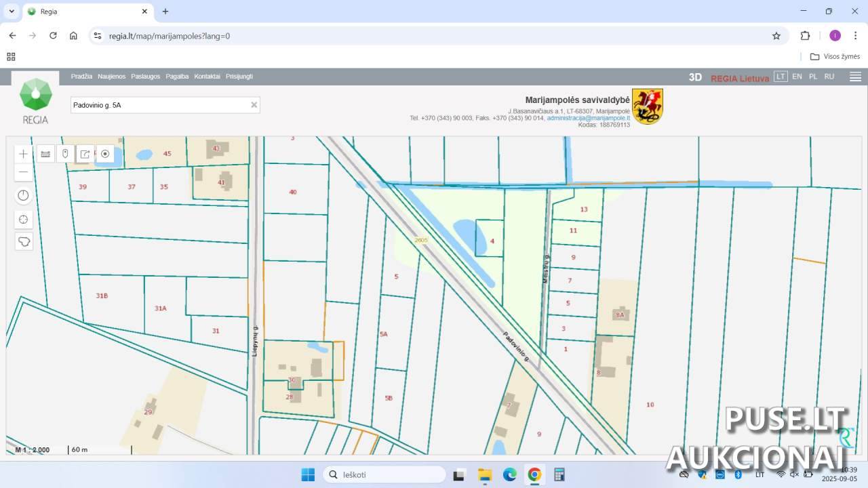Switch site language to PL
The image size is (868, 488).
point(813,77)
